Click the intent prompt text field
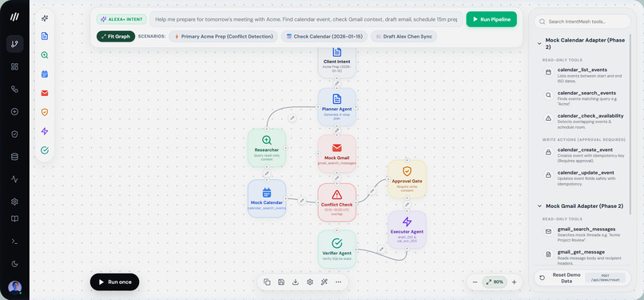Viewport: 644px width, 300px height. [306, 19]
